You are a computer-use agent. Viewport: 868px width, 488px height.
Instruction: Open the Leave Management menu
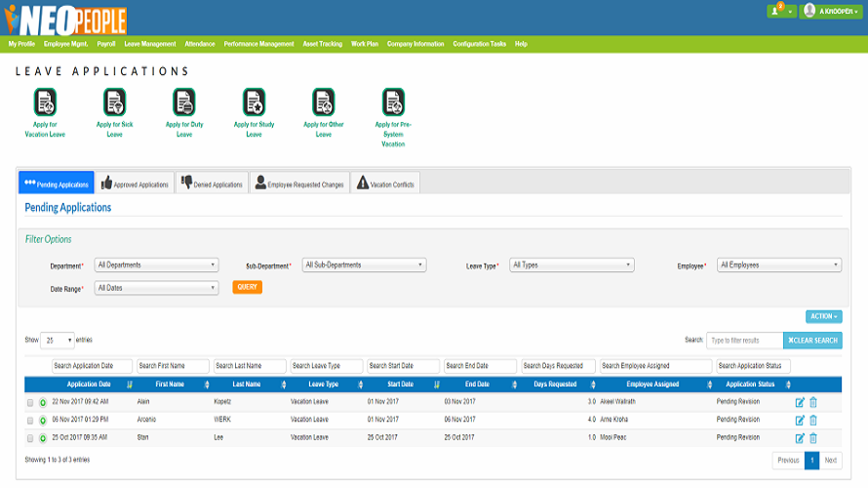150,44
